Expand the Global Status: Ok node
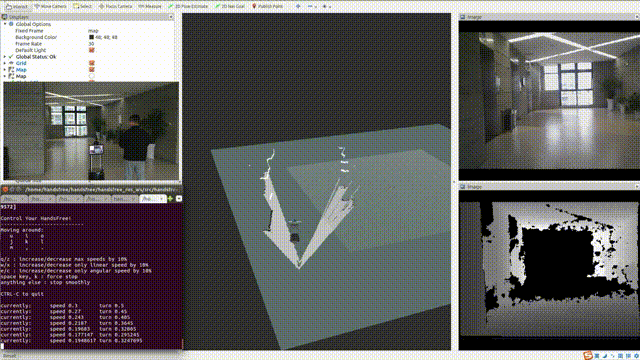 tap(5, 57)
